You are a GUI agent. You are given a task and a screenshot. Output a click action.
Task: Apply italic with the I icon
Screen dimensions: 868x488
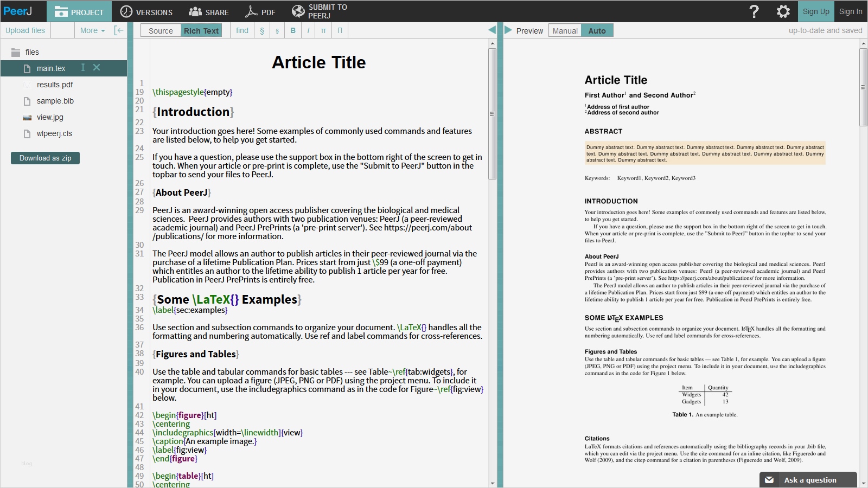tap(308, 30)
